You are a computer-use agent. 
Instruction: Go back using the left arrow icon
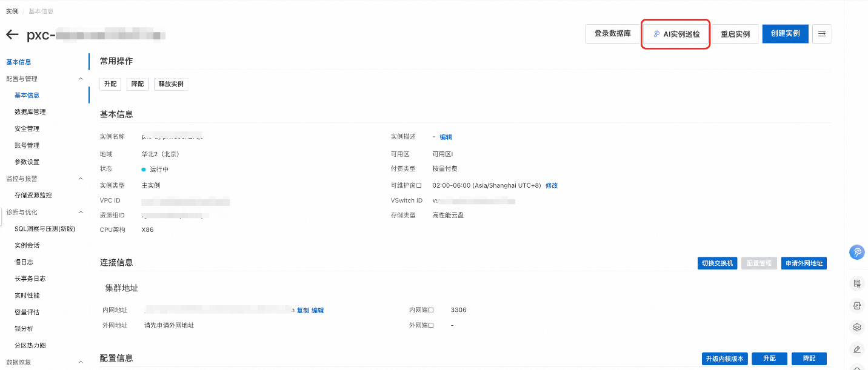click(12, 35)
